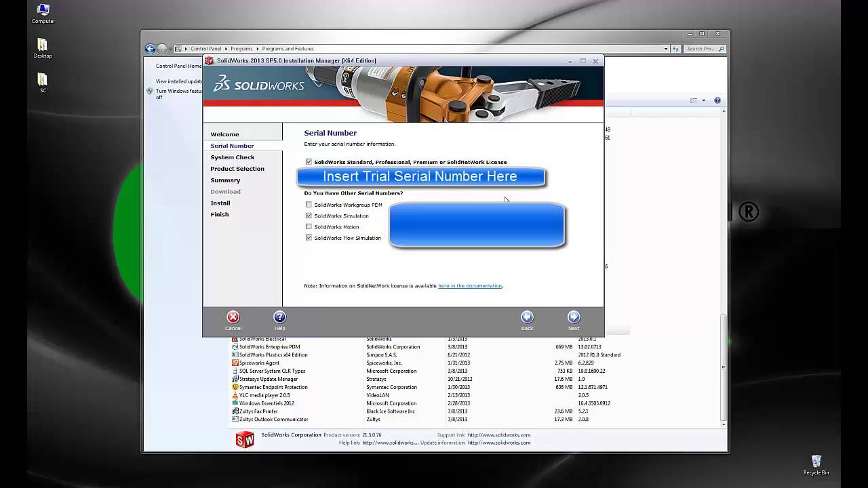Screen dimensions: 868x488
Task: Click 'Simpoe S.A.S.' publisher cell
Action: click(382, 354)
